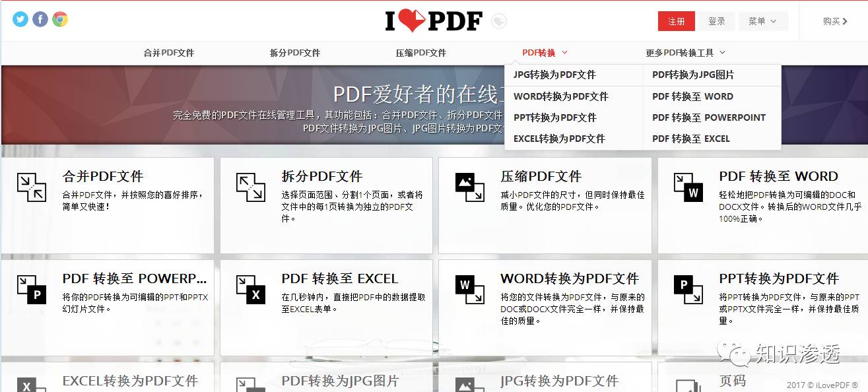
Task: Click the iLovePDF logo
Action: coord(434,21)
